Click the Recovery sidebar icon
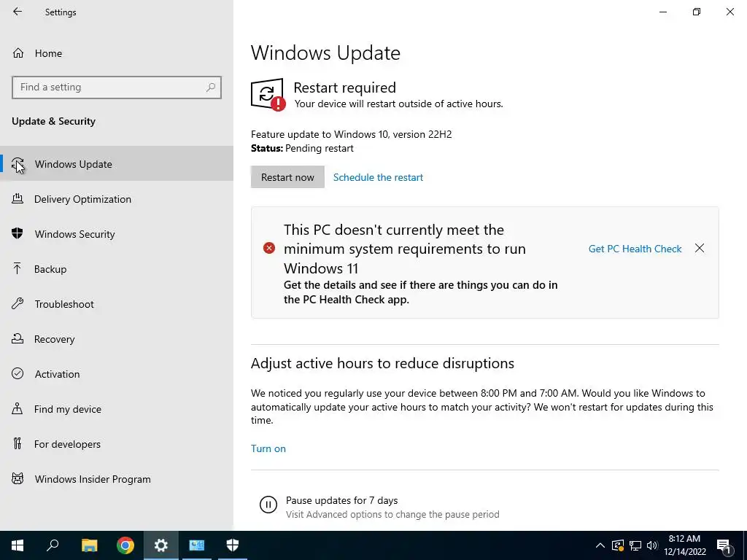 click(x=18, y=338)
